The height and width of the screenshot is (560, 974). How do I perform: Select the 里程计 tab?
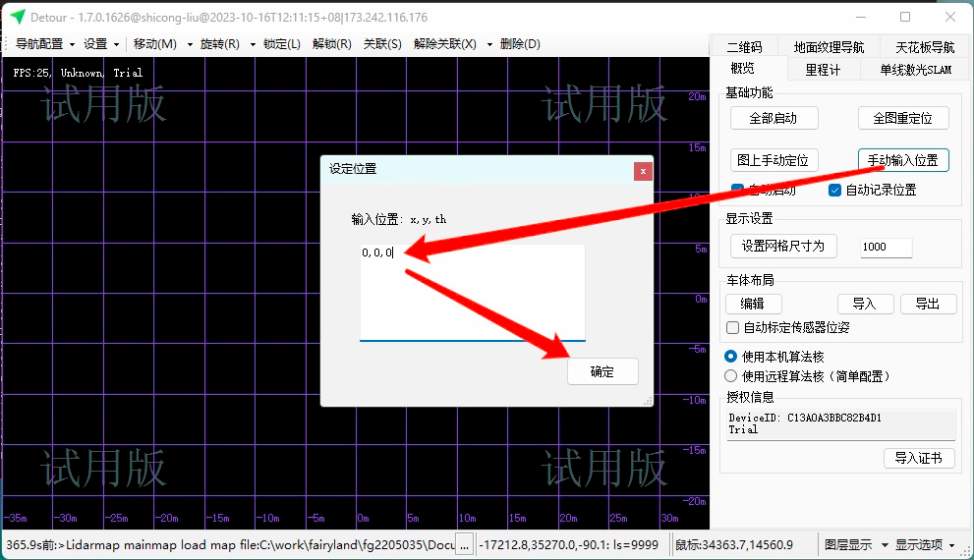823,70
